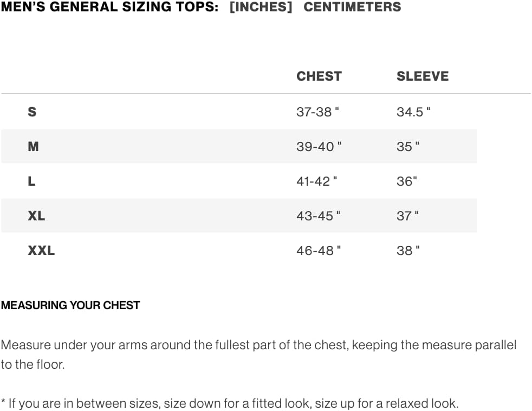532x411 pixels.
Task: Click the 43-45" chest measurement
Action: coord(318,216)
